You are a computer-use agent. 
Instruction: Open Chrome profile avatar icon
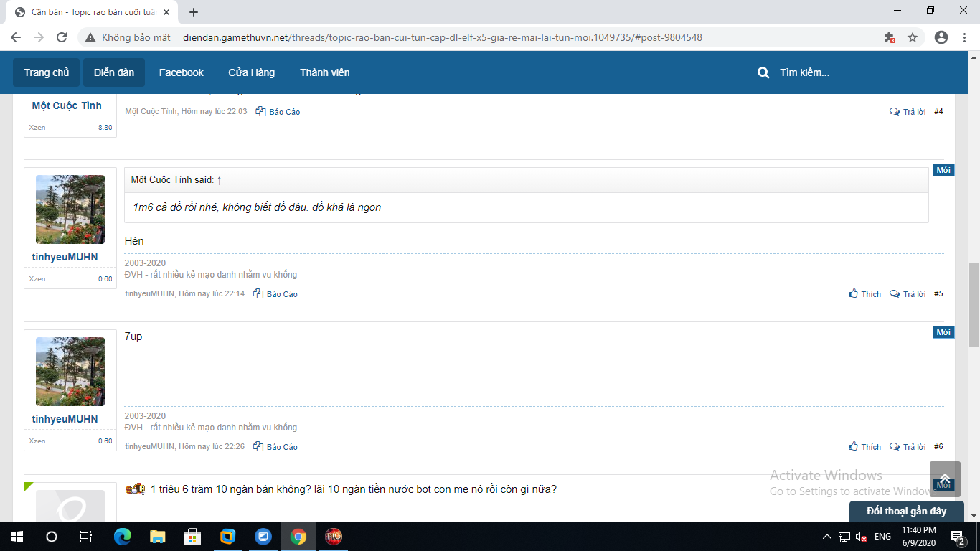click(941, 37)
